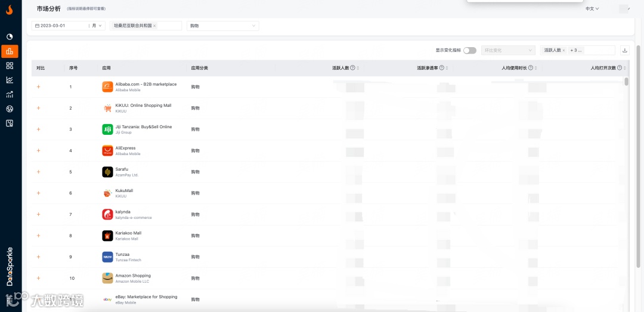
Task: Sort by 人均使用时长 column
Action: click(x=536, y=68)
